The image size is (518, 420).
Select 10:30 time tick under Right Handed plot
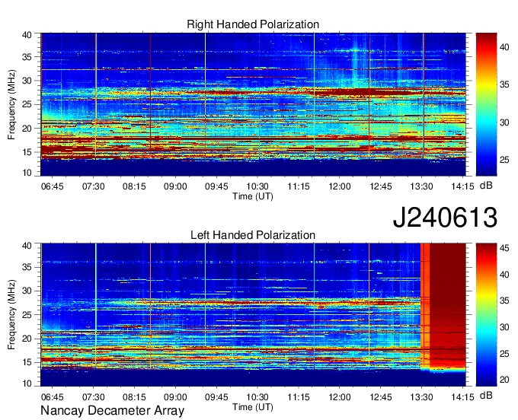257,186
